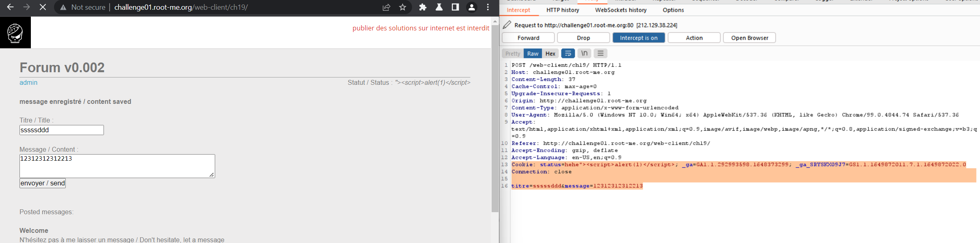Bookmark this page with the star

[x=403, y=7]
